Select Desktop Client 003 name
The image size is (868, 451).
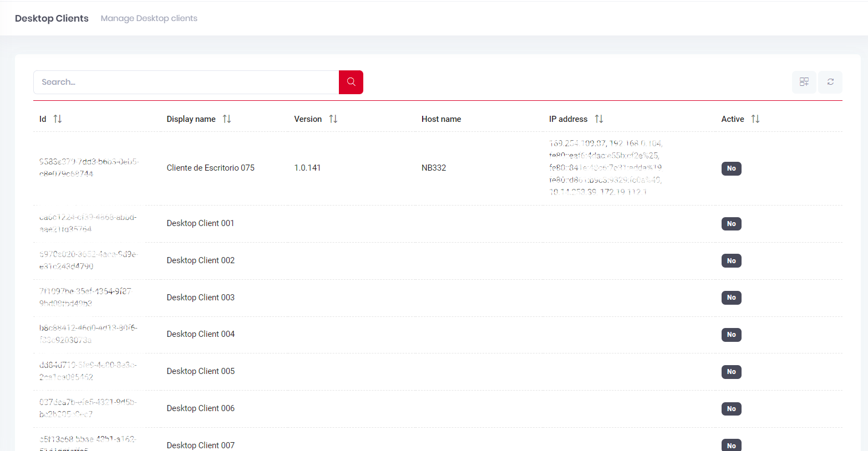click(x=201, y=298)
